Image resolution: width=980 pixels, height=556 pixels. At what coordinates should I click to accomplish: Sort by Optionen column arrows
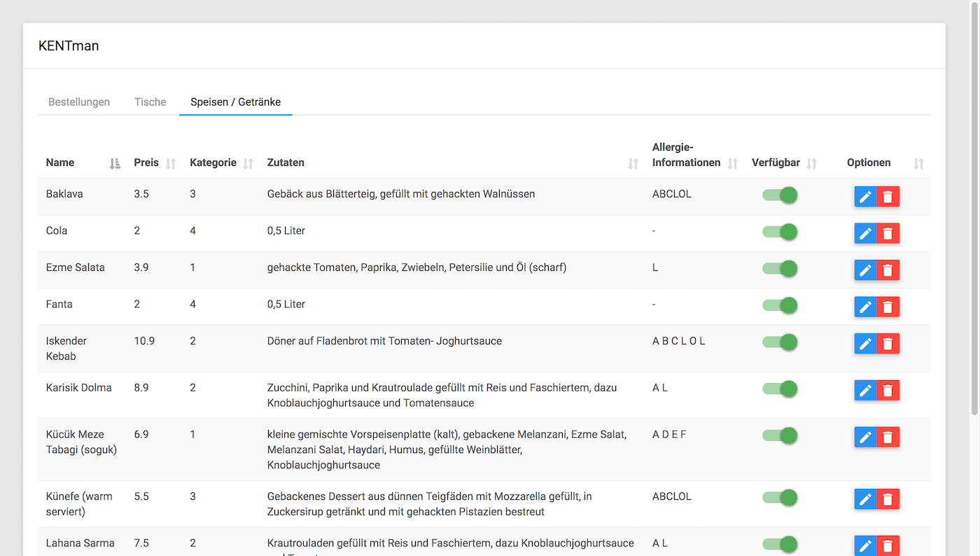click(x=918, y=163)
